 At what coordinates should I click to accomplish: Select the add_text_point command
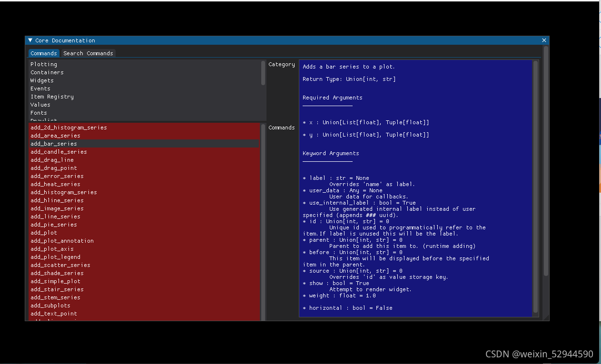pos(55,314)
